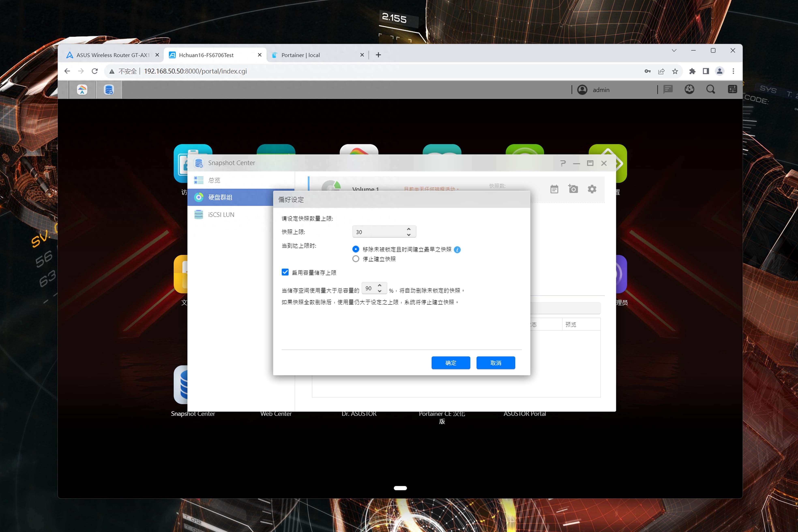Increase the snapshot limit stepper value

click(x=409, y=229)
